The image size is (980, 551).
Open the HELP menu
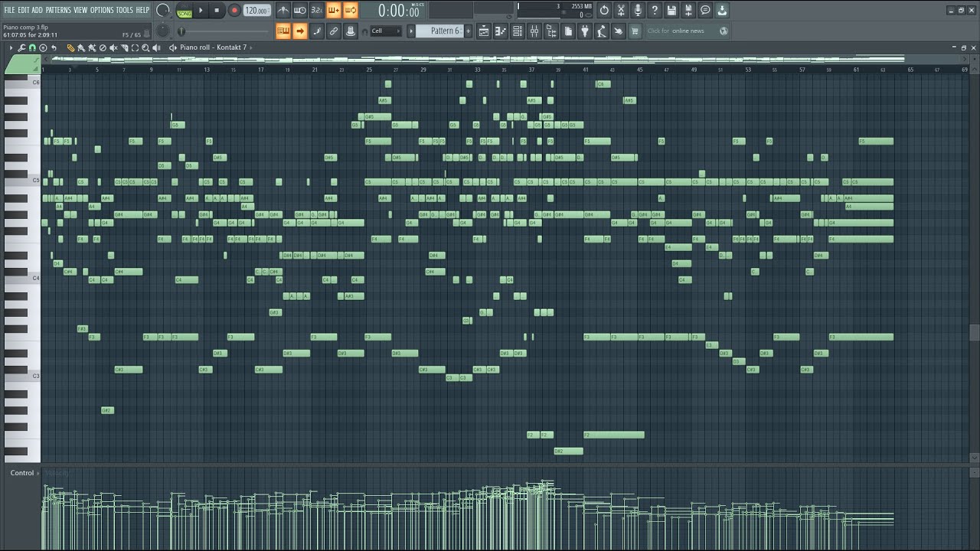[142, 10]
